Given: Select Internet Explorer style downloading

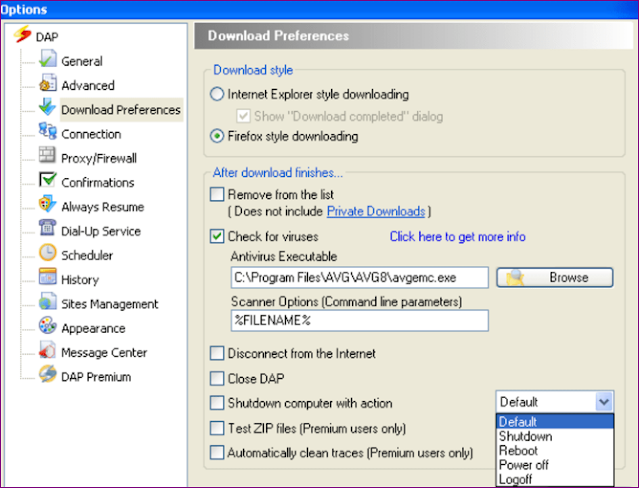Looking at the screenshot, I should [x=217, y=94].
